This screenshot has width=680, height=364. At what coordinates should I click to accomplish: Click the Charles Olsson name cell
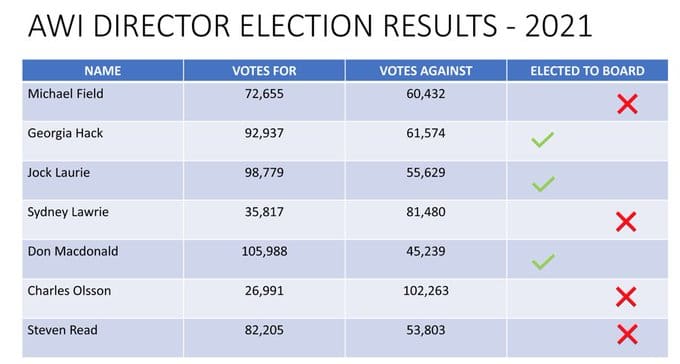pyautogui.click(x=103, y=298)
